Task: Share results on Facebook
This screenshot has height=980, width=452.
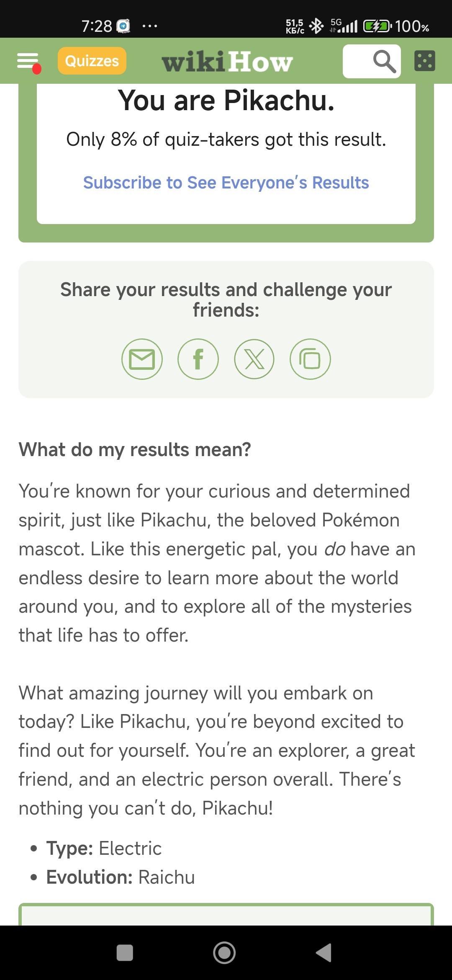Action: [x=198, y=359]
